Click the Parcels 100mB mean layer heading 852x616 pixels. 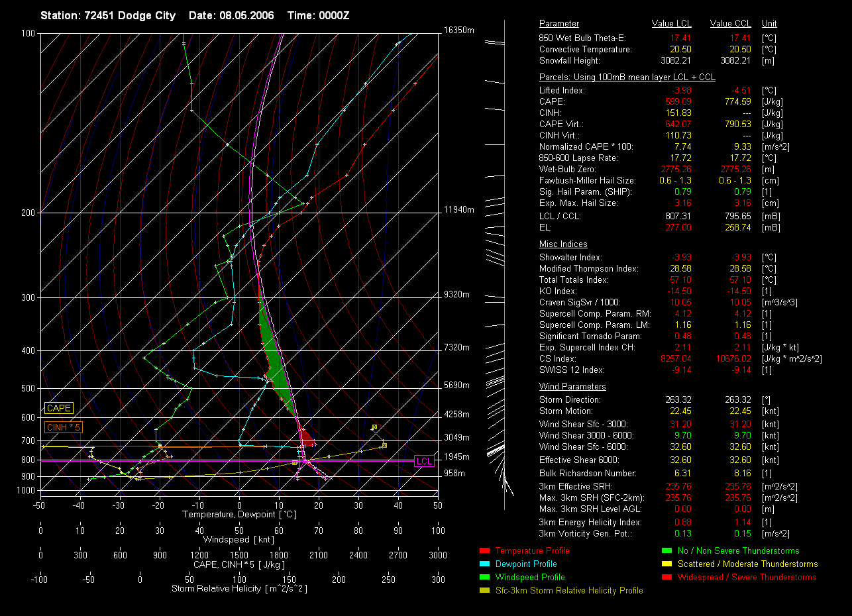[627, 77]
